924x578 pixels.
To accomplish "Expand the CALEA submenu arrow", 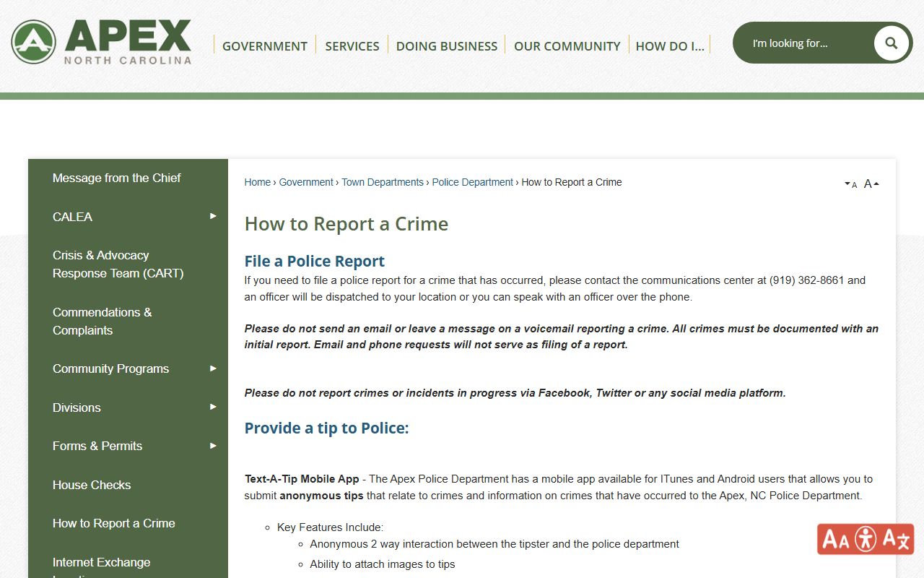I will pos(213,216).
